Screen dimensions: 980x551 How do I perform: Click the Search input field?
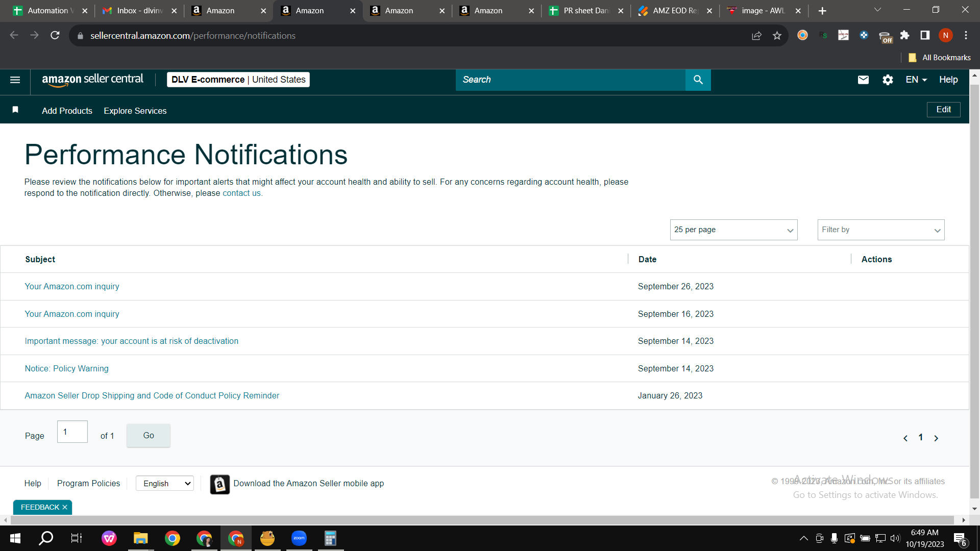click(571, 80)
